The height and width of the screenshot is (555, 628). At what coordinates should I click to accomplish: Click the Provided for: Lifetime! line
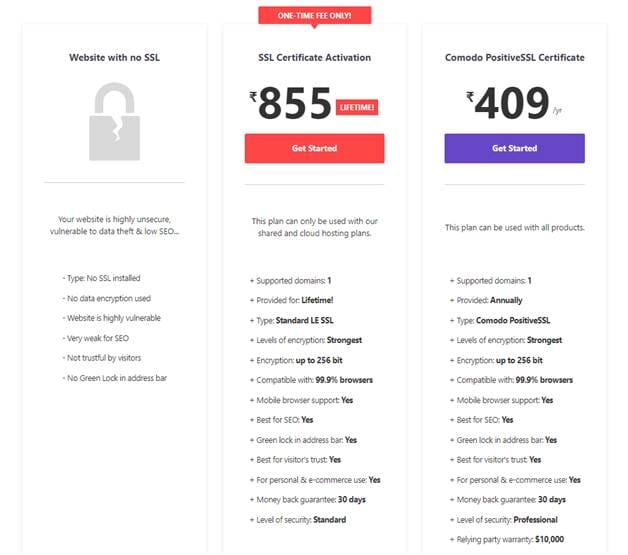coord(292,300)
